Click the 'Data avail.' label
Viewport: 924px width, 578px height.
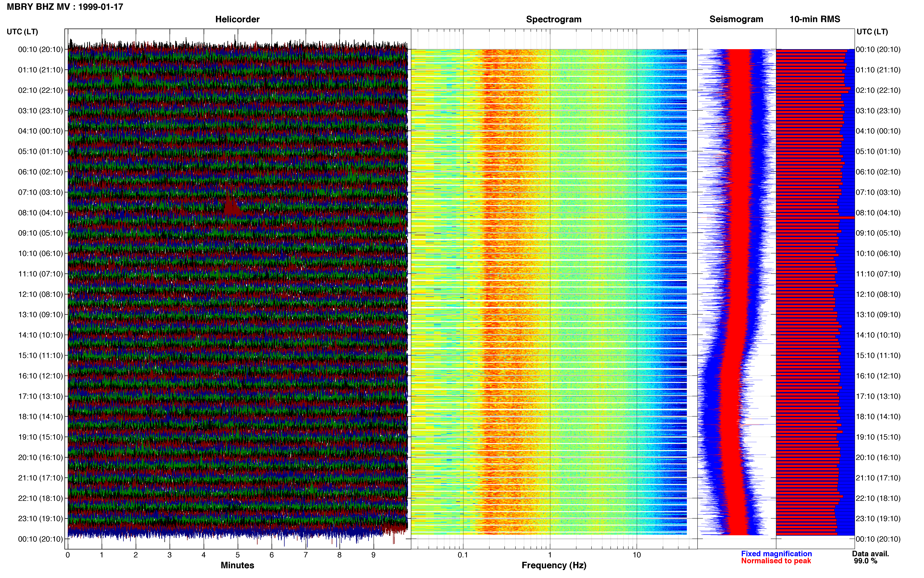coord(870,554)
